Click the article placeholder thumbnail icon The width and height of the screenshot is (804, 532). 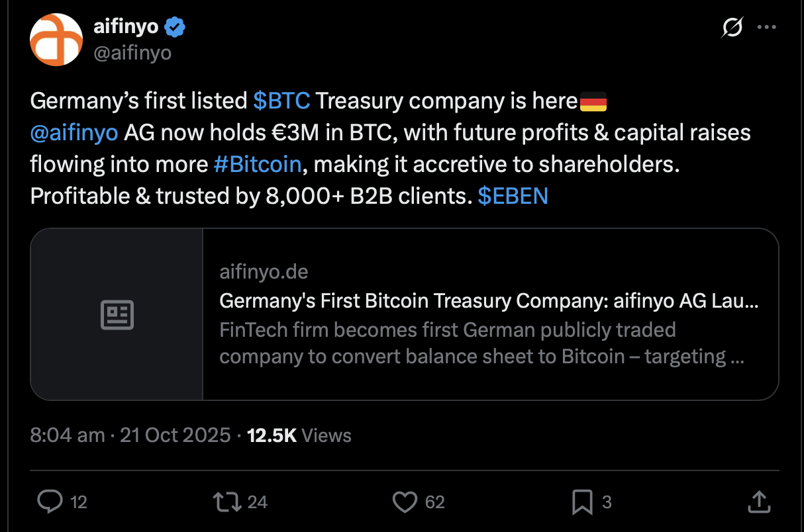117,314
